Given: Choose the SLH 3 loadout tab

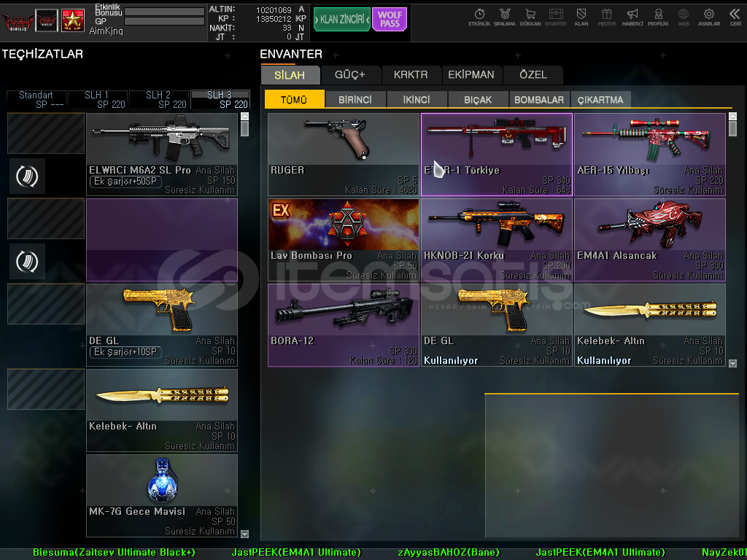Looking at the screenshot, I should point(220,99).
